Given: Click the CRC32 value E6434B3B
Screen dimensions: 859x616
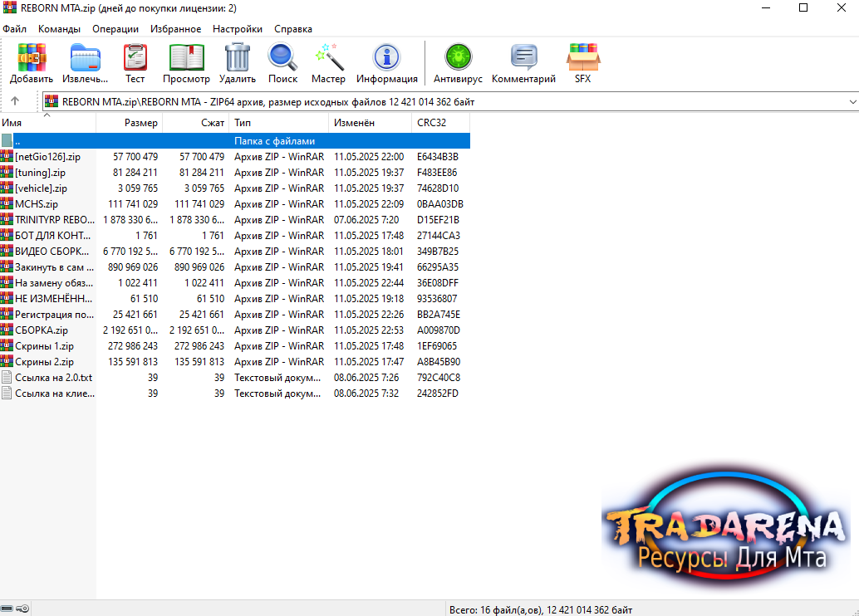Looking at the screenshot, I should [x=438, y=157].
